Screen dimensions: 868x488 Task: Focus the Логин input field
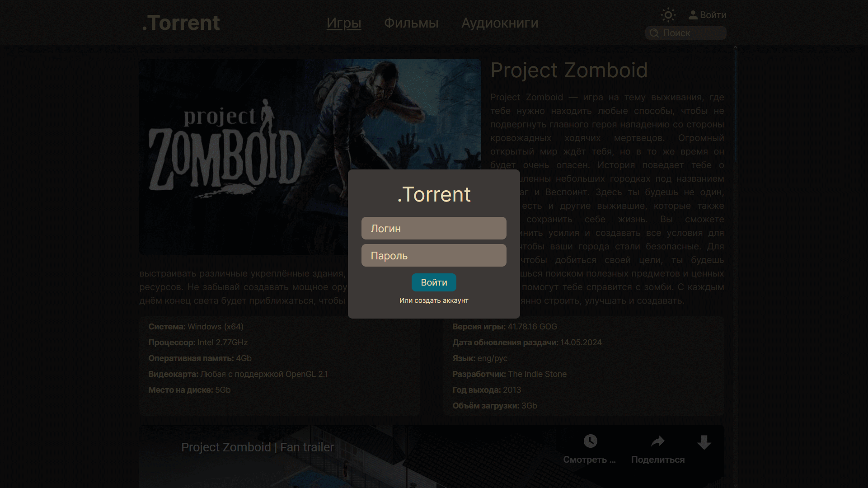pyautogui.click(x=434, y=228)
